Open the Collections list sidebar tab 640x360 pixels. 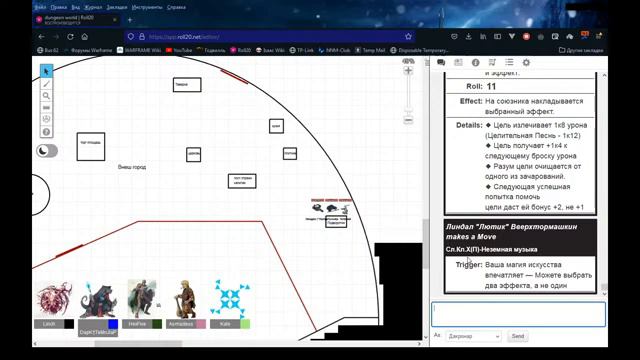coord(509,62)
